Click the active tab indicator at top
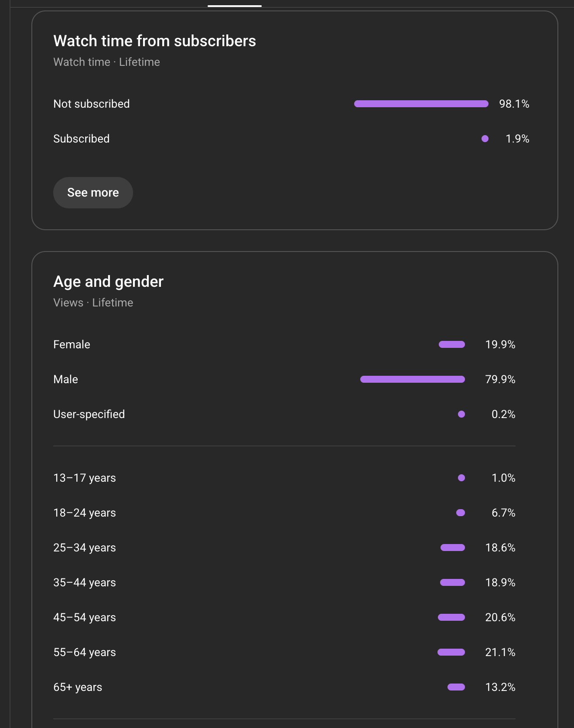574x728 pixels. point(235,6)
